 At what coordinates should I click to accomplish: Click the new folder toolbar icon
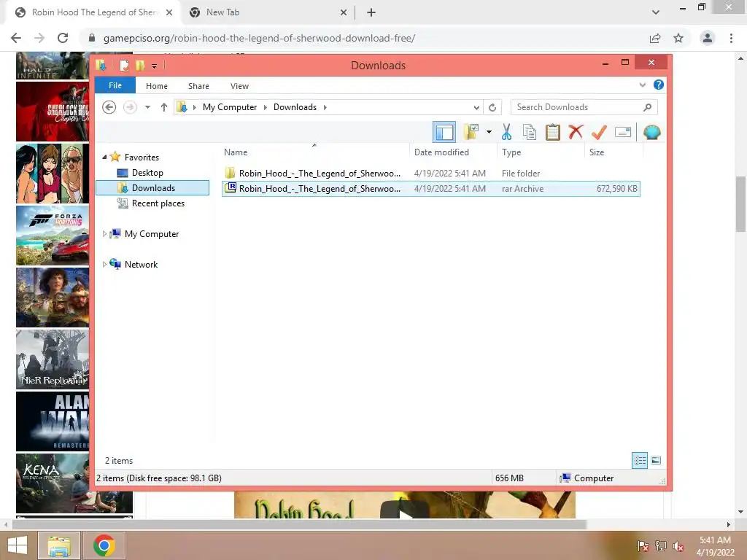471,132
